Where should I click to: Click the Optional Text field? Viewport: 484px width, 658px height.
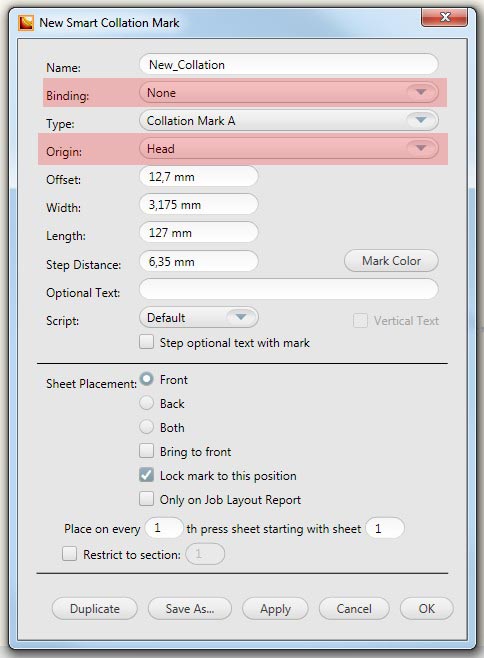289,289
